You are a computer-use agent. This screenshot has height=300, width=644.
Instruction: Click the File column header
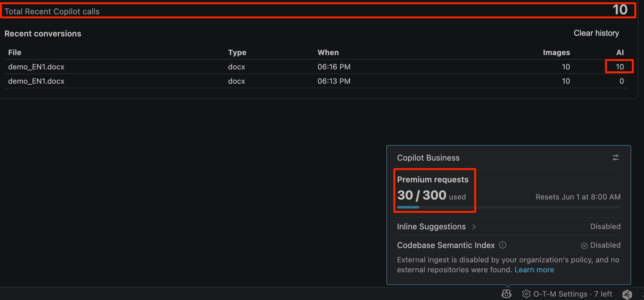click(x=15, y=53)
